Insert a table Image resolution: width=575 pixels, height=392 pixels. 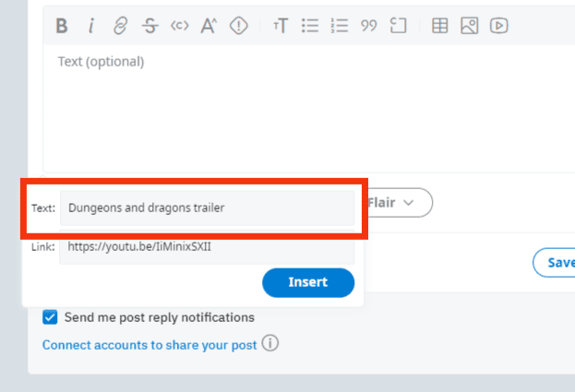tap(439, 26)
